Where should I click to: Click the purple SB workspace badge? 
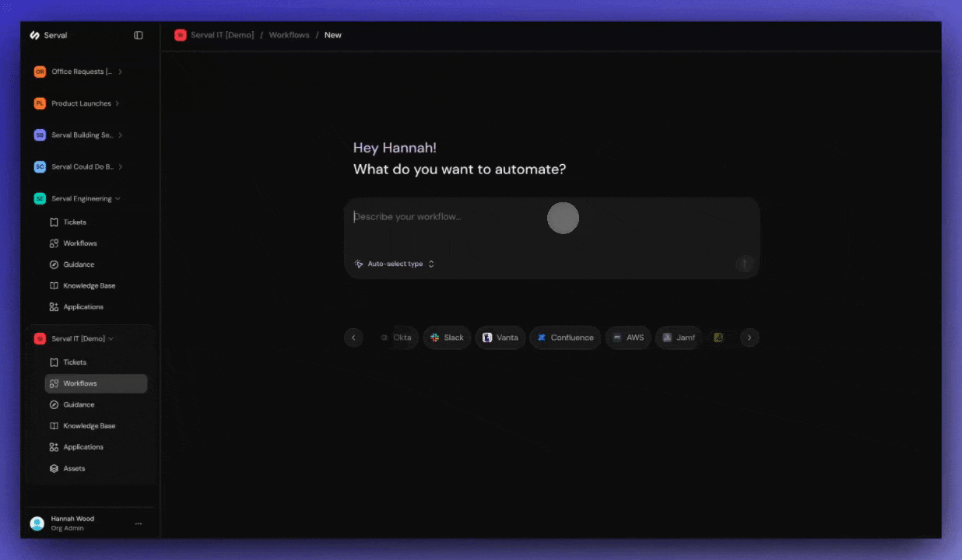40,135
